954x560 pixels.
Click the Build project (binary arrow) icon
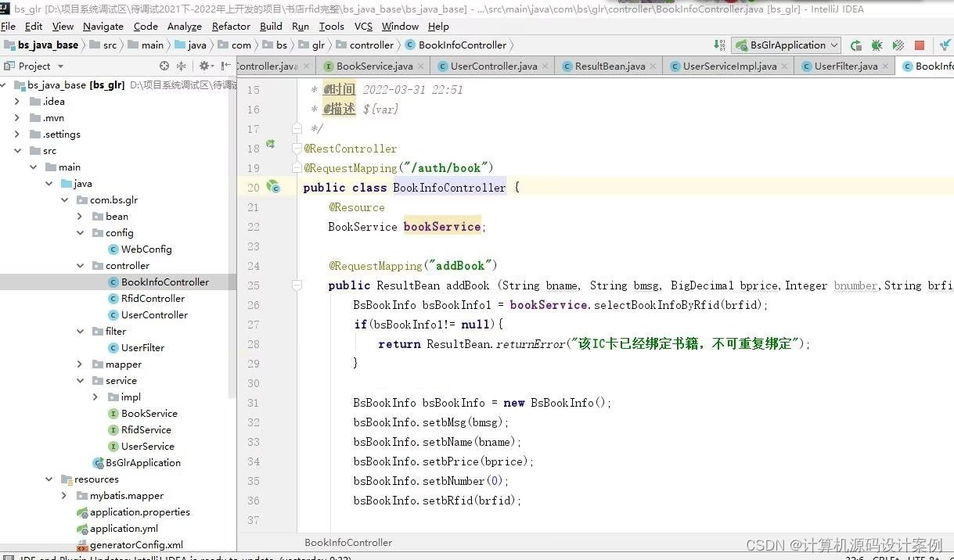[719, 45]
